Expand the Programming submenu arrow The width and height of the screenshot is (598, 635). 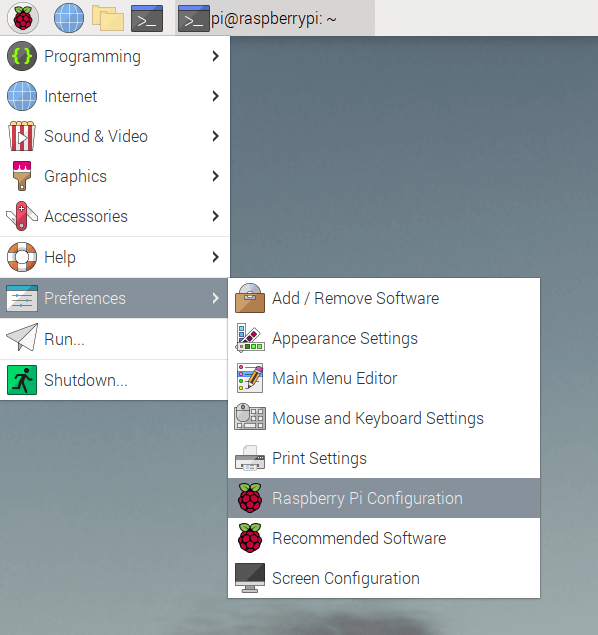tap(216, 56)
